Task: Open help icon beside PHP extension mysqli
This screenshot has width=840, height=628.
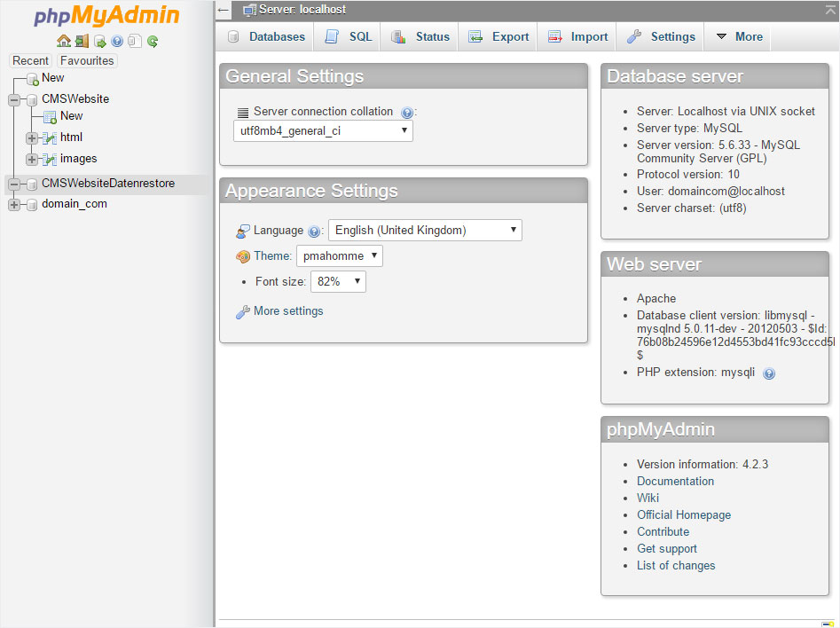Action: (x=769, y=373)
